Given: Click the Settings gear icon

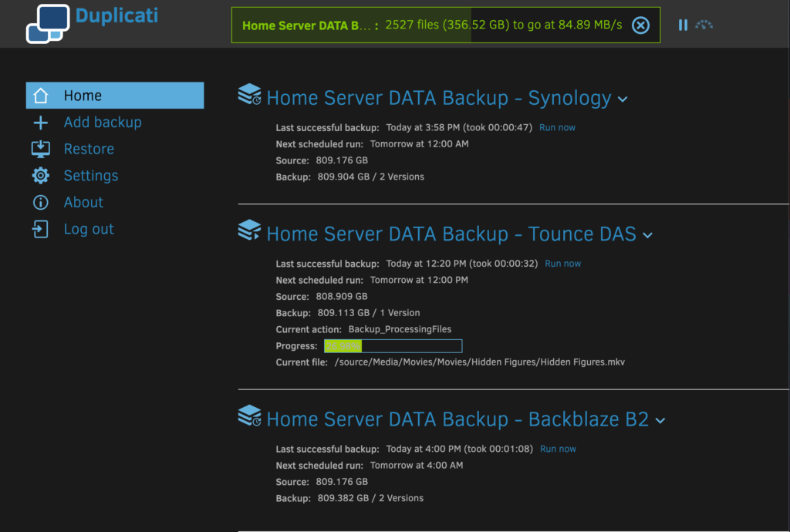Looking at the screenshot, I should pyautogui.click(x=41, y=176).
